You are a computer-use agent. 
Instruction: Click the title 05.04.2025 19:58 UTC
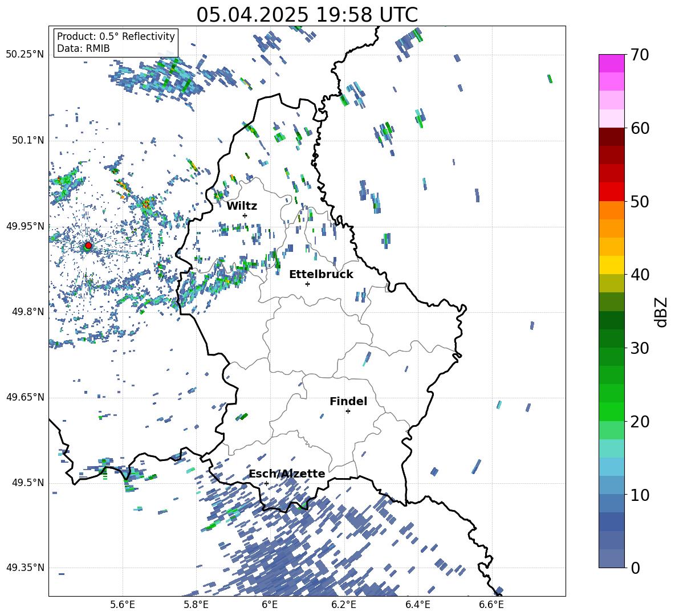click(307, 15)
